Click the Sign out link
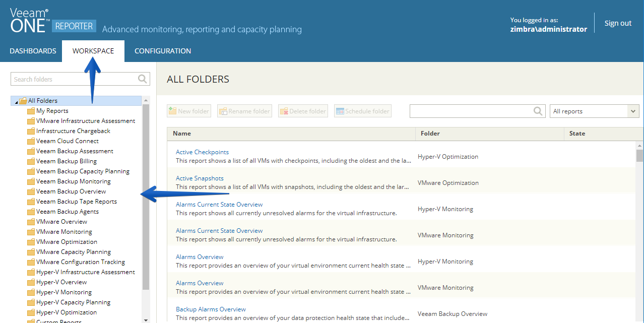644x323 pixels. click(618, 23)
